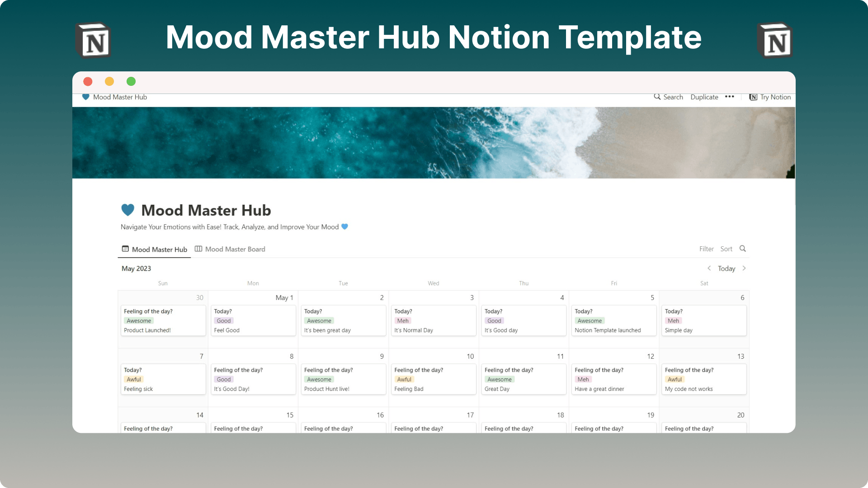Open the May 19 Feeling of the day card
The image size is (868, 488).
click(614, 428)
